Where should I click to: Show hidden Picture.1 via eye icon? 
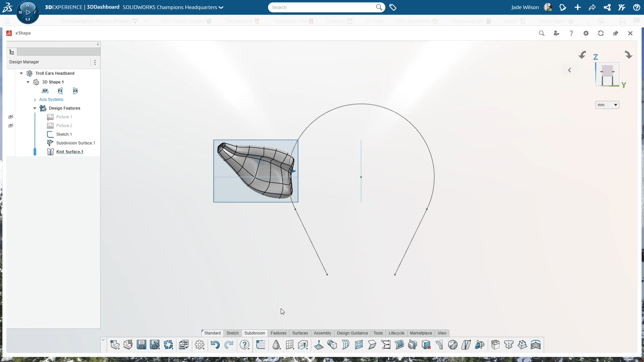point(11,117)
